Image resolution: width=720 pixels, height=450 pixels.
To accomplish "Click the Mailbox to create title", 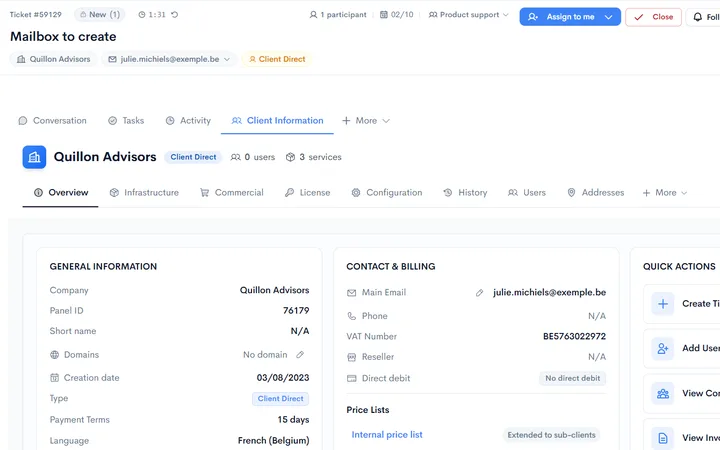I will point(63,37).
